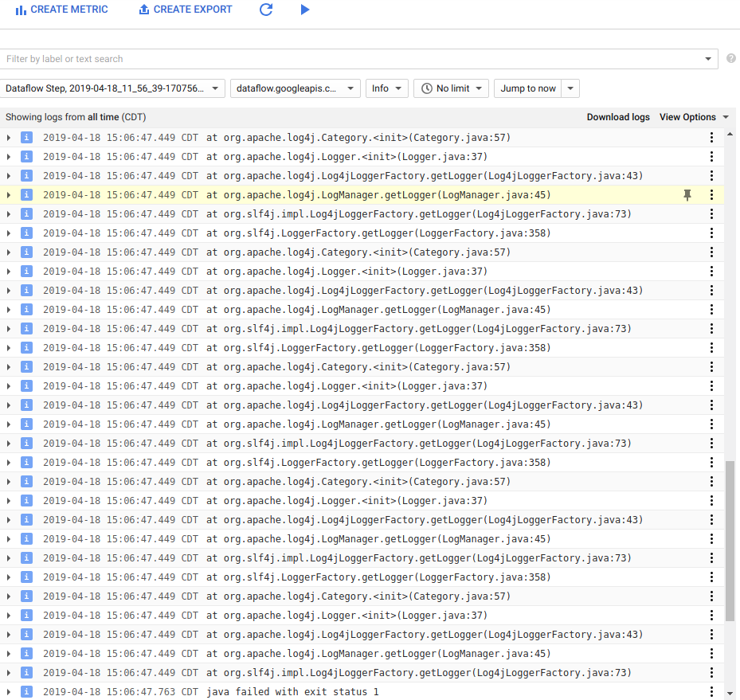Open the three-dot menu of the topmost Category.java:57 row

pyautogui.click(x=711, y=138)
